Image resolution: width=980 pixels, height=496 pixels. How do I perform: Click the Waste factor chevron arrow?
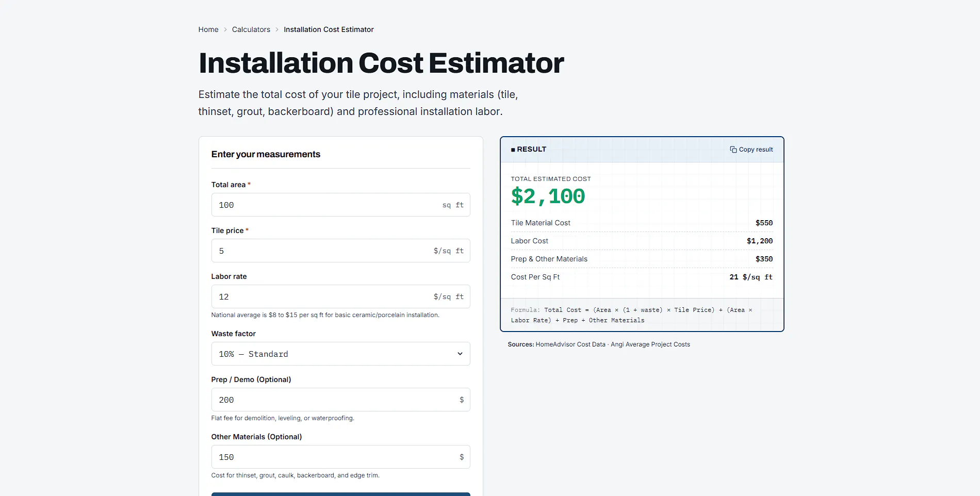coord(460,354)
